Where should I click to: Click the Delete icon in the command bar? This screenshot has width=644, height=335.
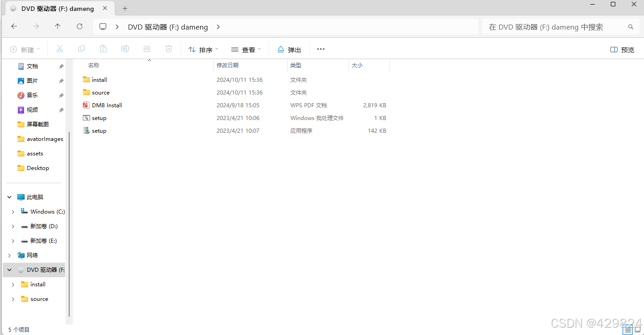[169, 49]
